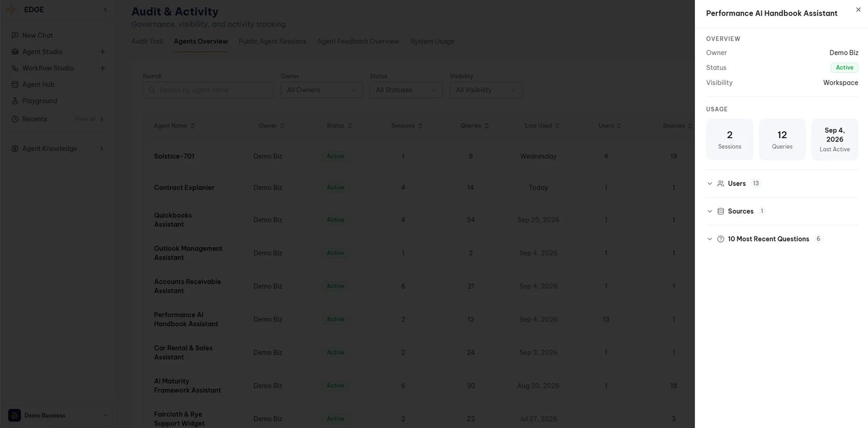Open the Outlook Management Assistant row

pyautogui.click(x=418, y=253)
